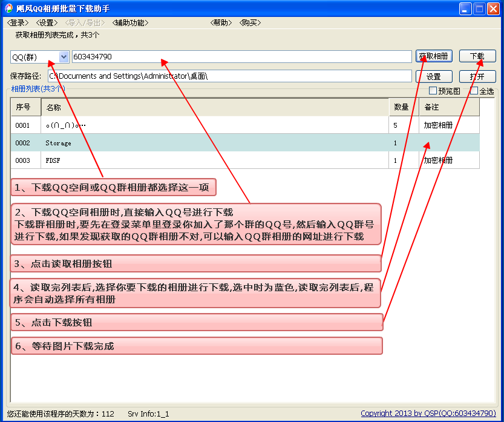Click quantity 5 in first album row
Screen dimensions: 504x422
(395, 125)
